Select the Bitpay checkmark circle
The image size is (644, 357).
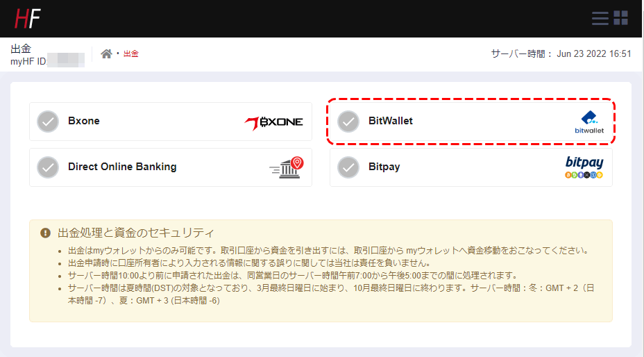[x=348, y=167]
